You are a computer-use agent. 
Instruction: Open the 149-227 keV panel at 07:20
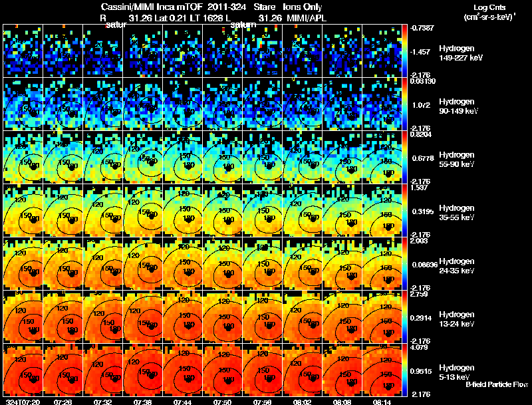tap(23, 51)
